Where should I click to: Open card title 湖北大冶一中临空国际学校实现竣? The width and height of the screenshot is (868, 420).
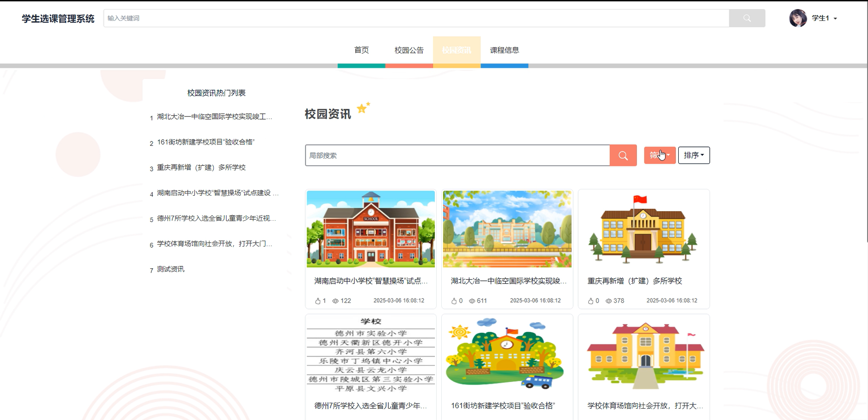(509, 281)
